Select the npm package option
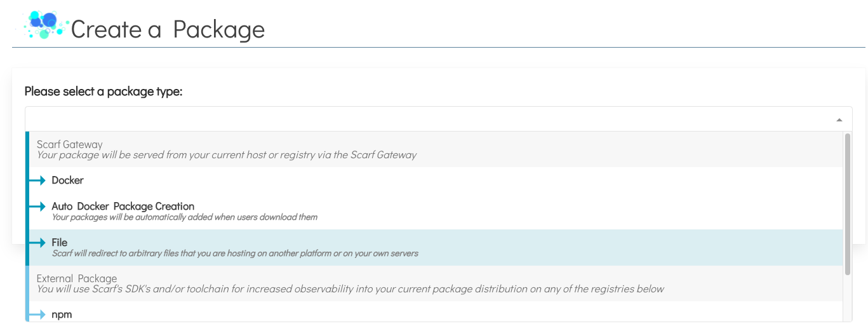Screen dimensions: 868x333 (62, 314)
